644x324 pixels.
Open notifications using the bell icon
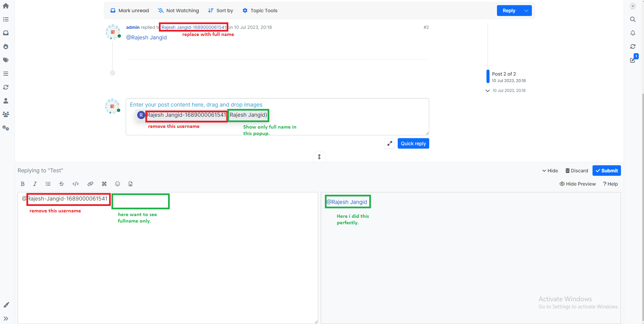632,33
